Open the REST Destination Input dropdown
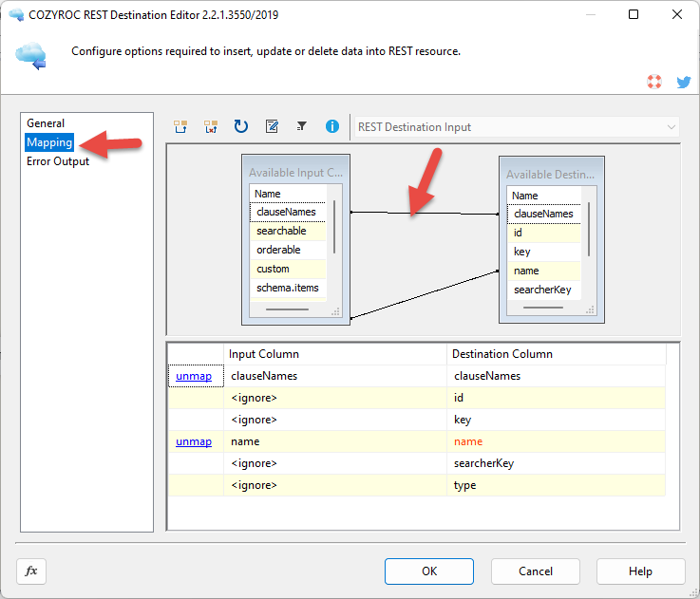 [x=517, y=127]
